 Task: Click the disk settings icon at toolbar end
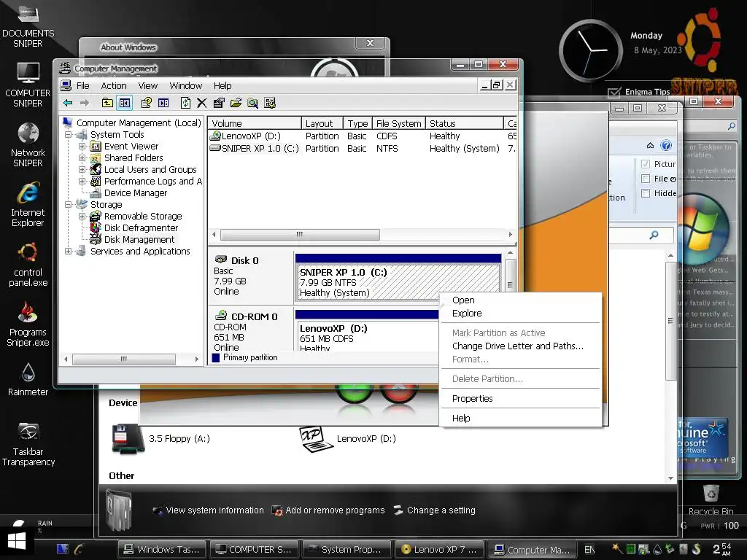(270, 103)
